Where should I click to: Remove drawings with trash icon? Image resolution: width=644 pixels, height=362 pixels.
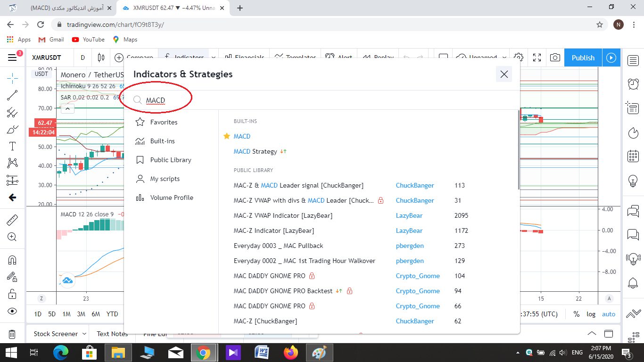pos(12,334)
